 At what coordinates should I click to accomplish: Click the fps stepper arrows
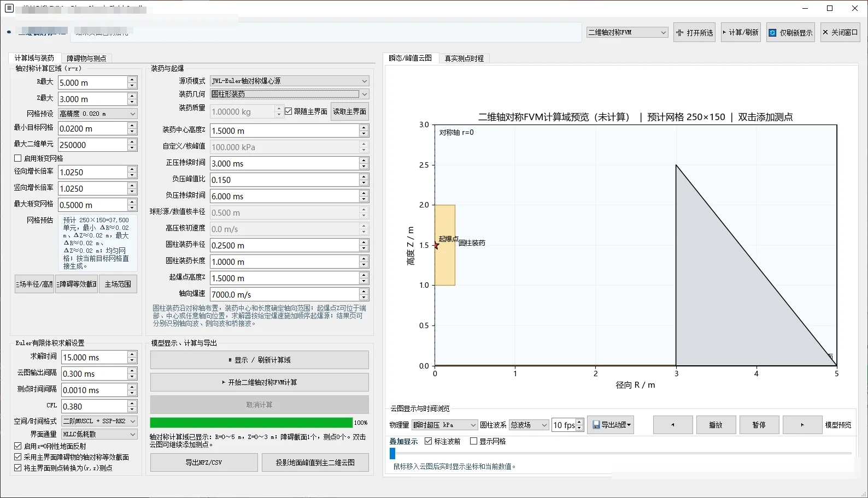(x=579, y=425)
